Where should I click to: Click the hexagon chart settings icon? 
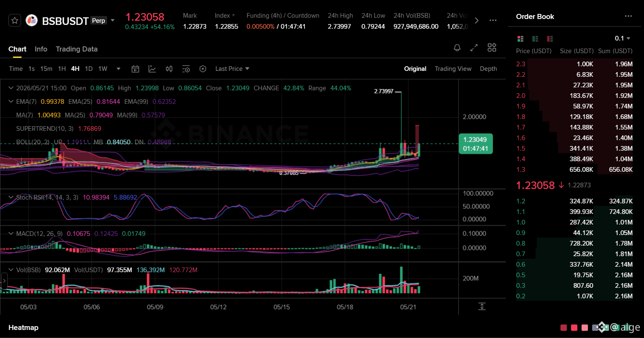click(x=203, y=69)
